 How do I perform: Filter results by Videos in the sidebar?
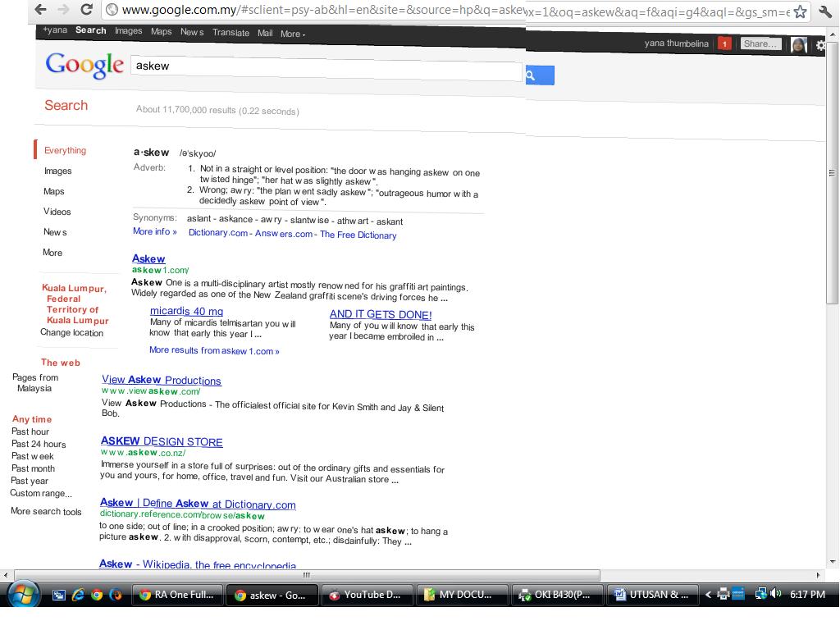point(57,212)
